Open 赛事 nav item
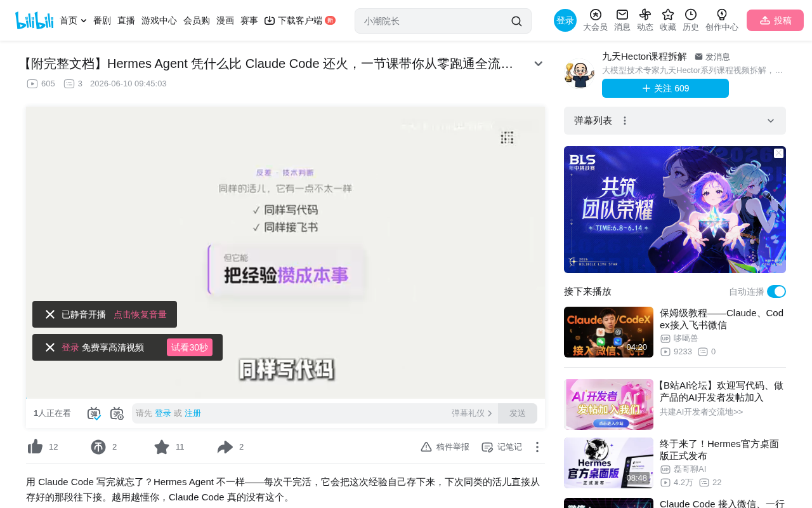Viewport: 812px width, 508px height. 249,20
